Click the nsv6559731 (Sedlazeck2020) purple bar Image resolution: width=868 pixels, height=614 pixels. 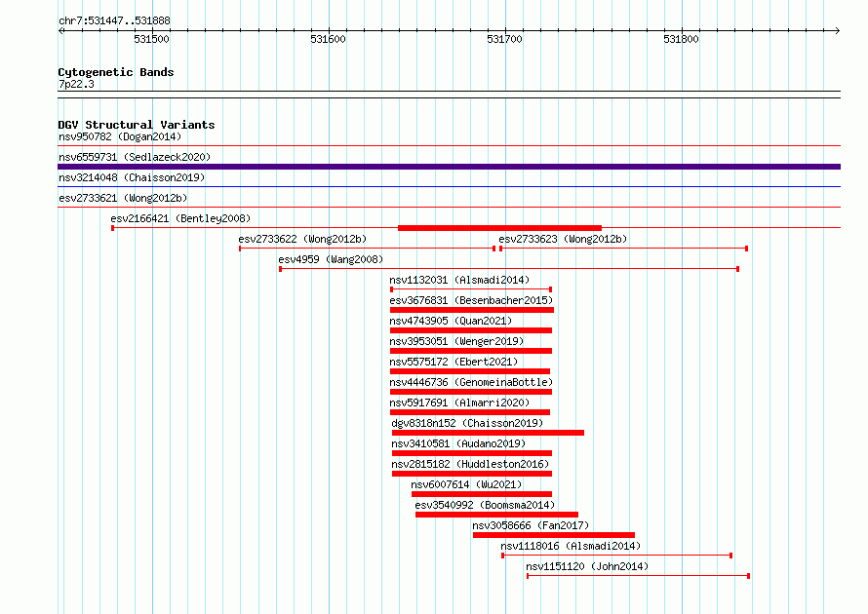(x=449, y=167)
